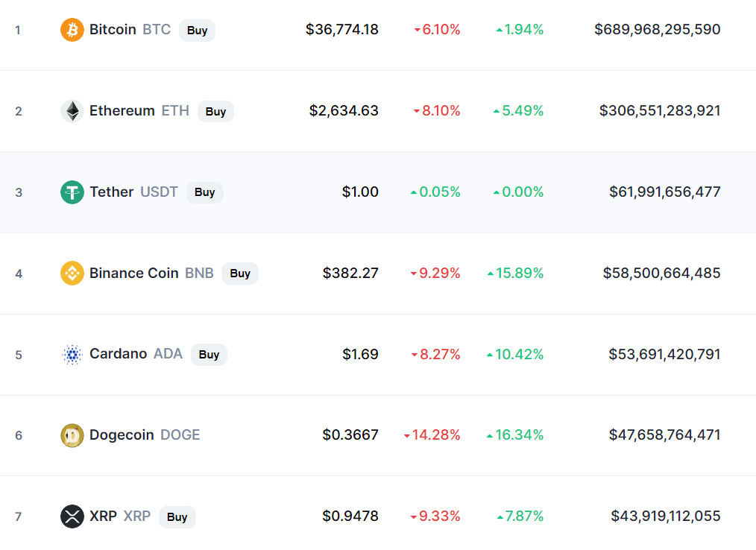Viewport: 756px width, 550px height.
Task: Click the Dogecoin logo icon
Action: 72,435
